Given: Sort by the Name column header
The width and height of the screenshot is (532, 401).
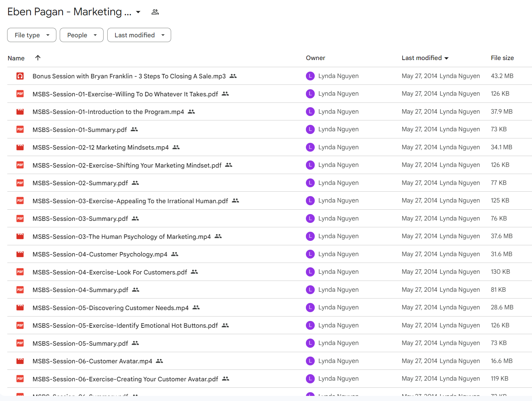Looking at the screenshot, I should pyautogui.click(x=16, y=58).
